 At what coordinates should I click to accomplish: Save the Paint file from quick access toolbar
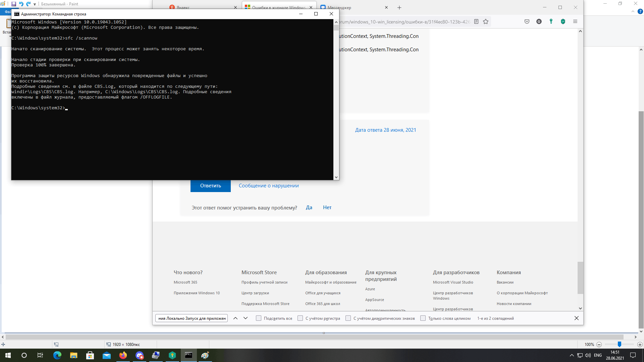[14, 4]
